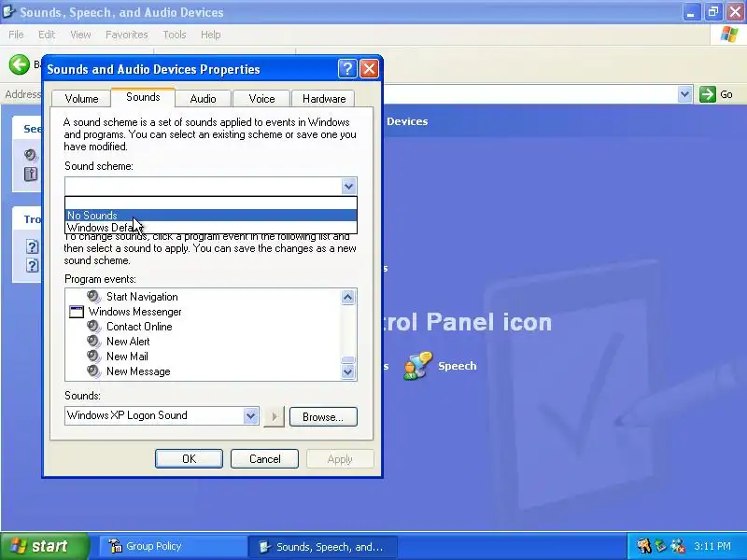Image resolution: width=747 pixels, height=560 pixels.
Task: Select the Sounds tab
Action: click(143, 97)
